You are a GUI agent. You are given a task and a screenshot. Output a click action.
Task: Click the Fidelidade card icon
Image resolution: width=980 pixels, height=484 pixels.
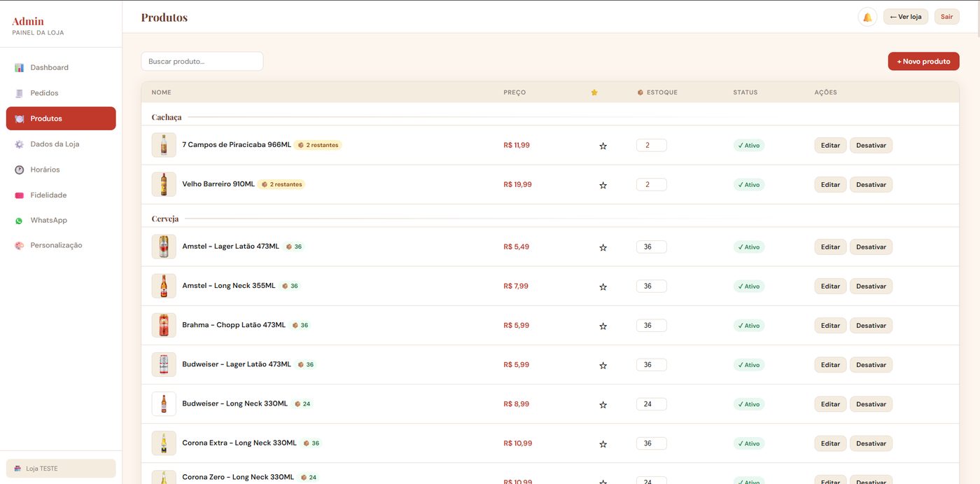(20, 195)
